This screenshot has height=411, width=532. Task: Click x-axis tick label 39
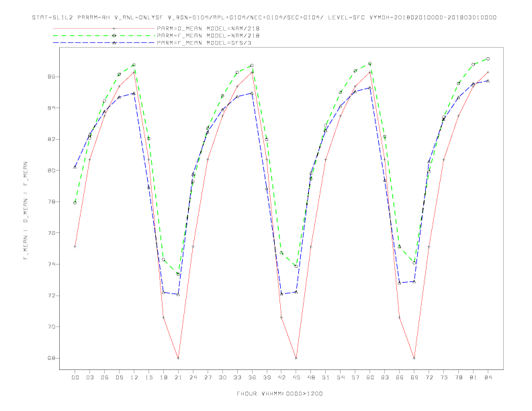click(267, 377)
